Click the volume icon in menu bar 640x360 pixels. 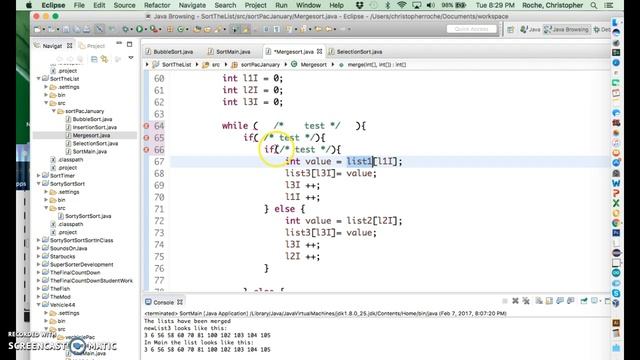[x=430, y=5]
